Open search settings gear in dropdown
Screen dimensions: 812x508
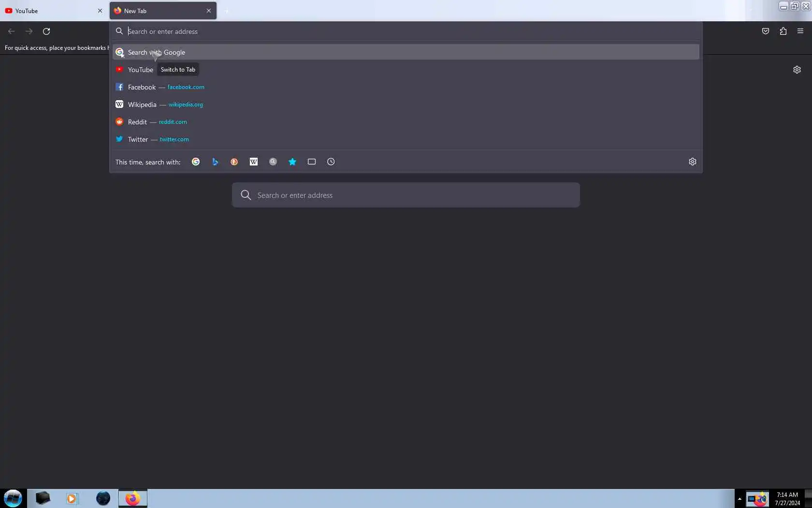click(x=693, y=162)
